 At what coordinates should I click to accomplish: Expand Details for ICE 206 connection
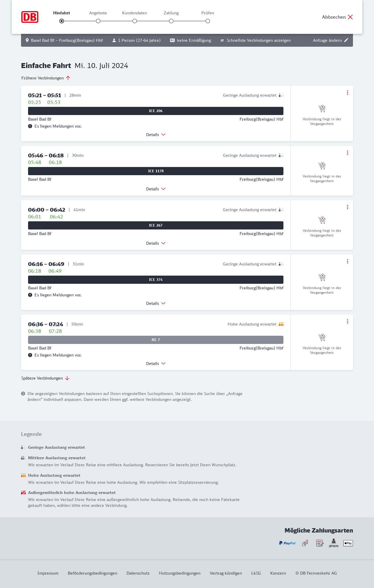[x=156, y=135]
